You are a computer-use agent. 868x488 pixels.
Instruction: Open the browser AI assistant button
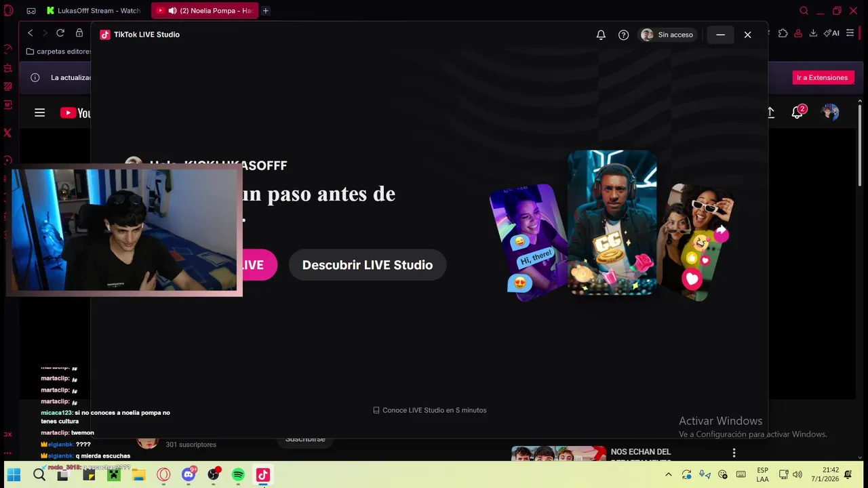[x=831, y=33]
